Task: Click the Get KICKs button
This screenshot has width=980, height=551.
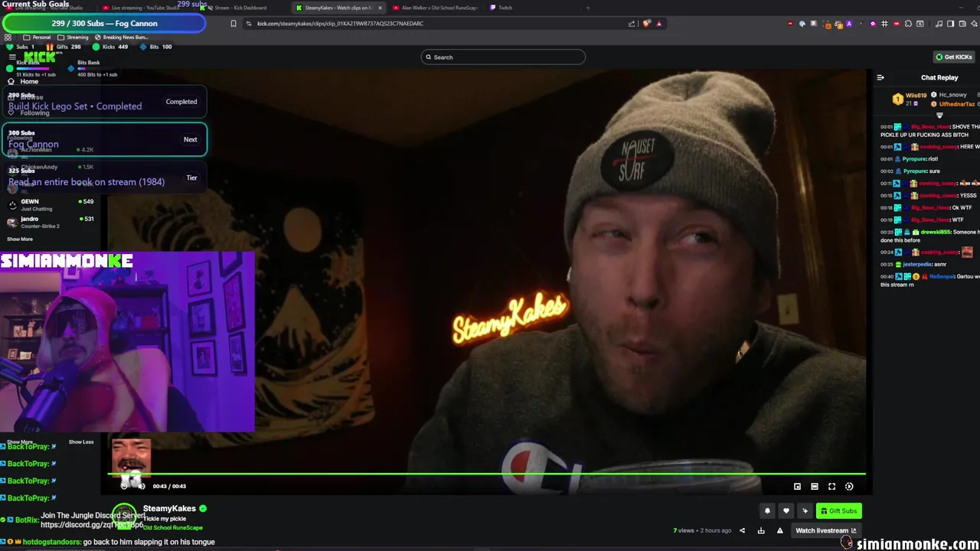Action: coord(953,57)
